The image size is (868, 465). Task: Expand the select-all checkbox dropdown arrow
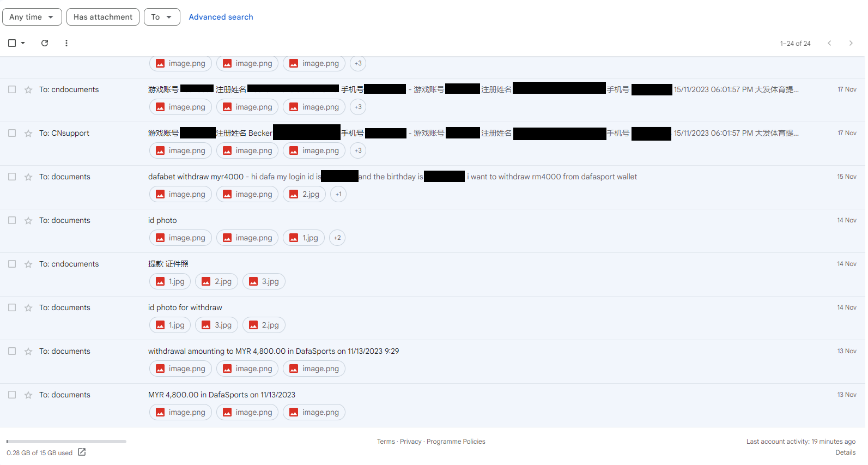pyautogui.click(x=23, y=43)
